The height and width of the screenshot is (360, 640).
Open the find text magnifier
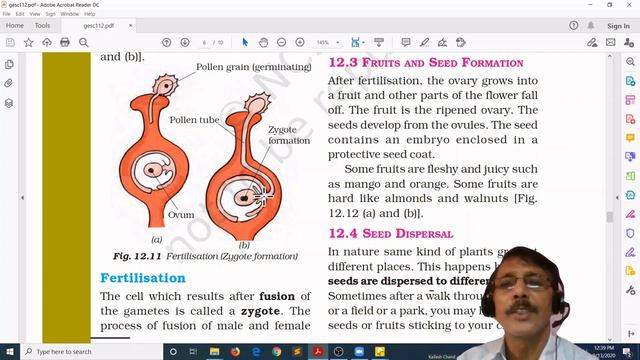tap(84, 42)
